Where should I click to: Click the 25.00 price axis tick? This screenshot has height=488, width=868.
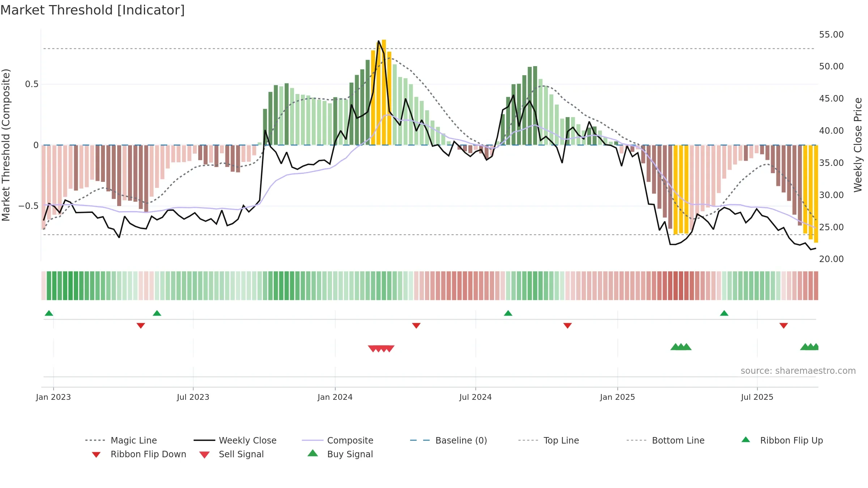click(x=831, y=227)
